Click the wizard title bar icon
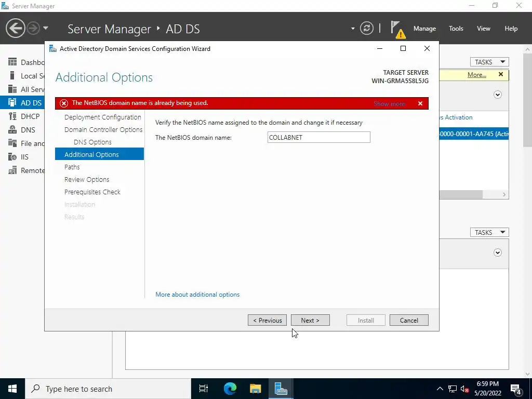Viewport: 532px width, 399px height. pos(53,48)
